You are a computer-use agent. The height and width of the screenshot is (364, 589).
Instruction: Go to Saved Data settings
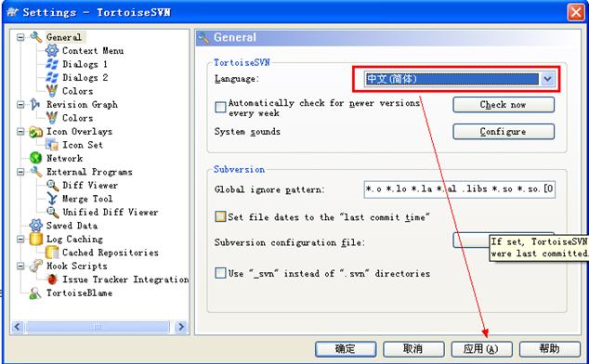(x=72, y=226)
